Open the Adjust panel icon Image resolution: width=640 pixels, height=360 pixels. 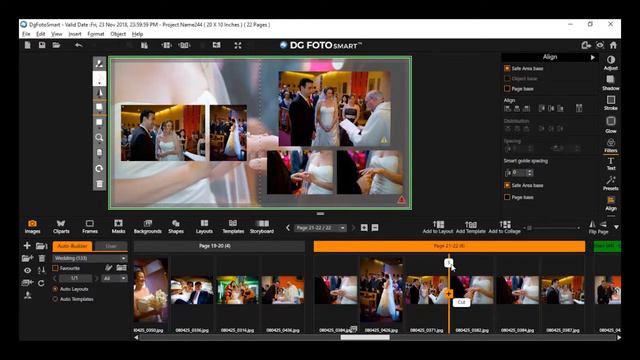pos(611,63)
